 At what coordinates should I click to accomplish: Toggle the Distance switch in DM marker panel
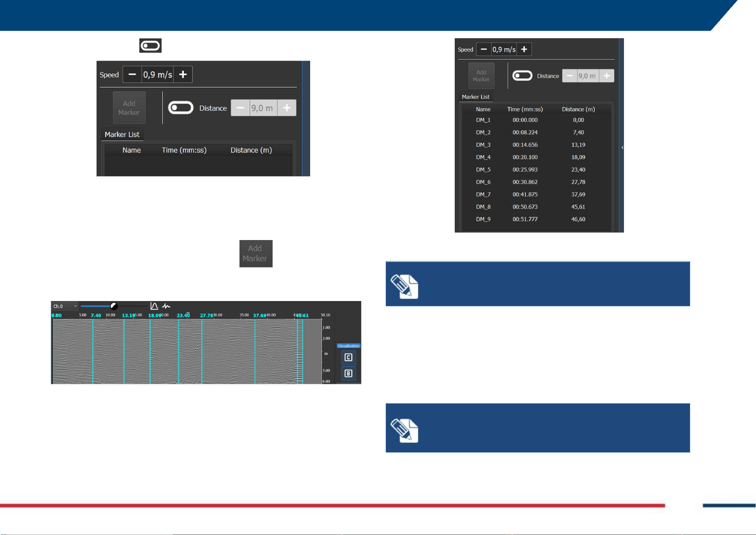click(522, 76)
